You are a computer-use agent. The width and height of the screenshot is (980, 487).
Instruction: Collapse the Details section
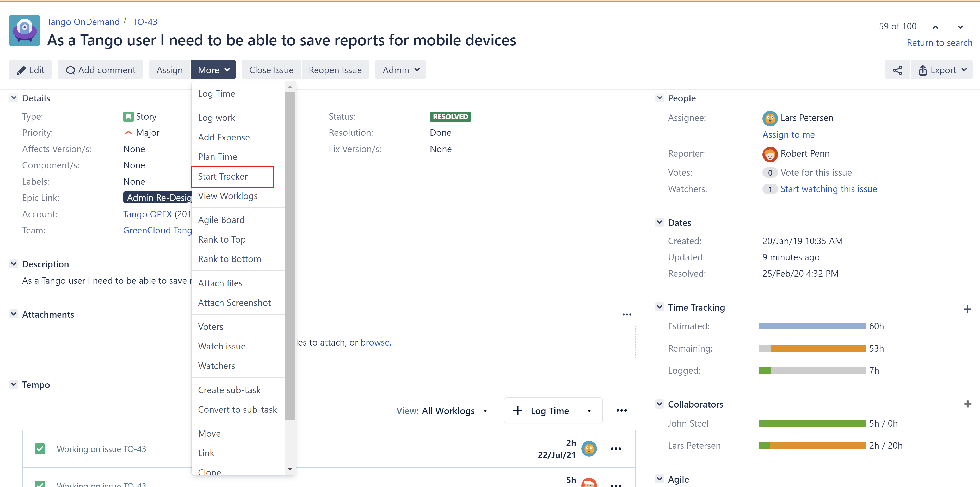pyautogui.click(x=14, y=98)
